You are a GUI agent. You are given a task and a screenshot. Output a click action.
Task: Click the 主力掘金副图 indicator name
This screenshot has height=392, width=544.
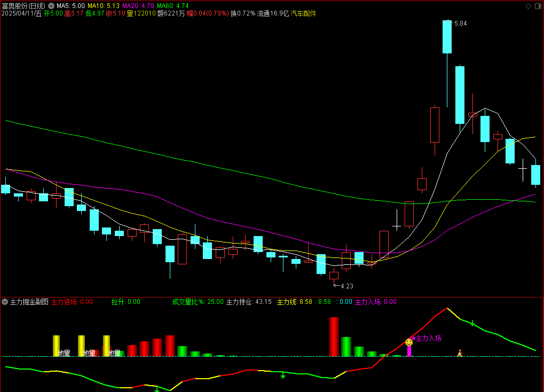[29, 302]
